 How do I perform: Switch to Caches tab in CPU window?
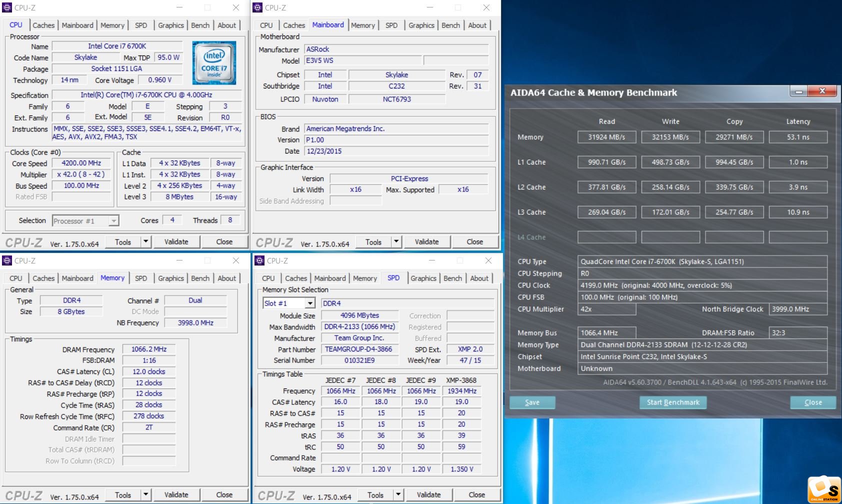[43, 25]
